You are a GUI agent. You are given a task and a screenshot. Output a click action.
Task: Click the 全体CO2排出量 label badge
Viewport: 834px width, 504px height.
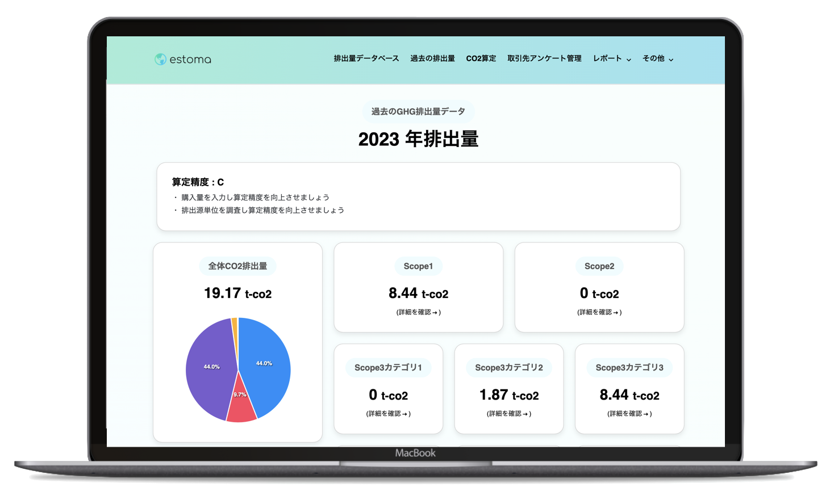coord(237,266)
